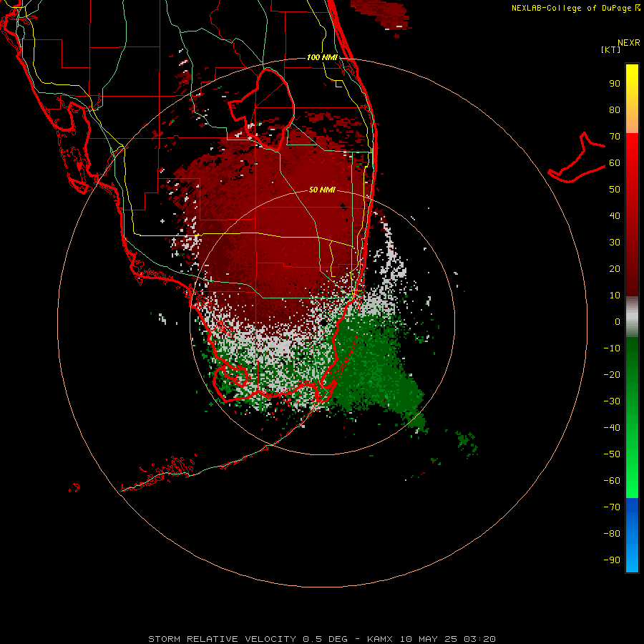Screen dimensions: 644x644
Task: Click the Bahamas island outline east of Florida
Action: tap(577, 157)
